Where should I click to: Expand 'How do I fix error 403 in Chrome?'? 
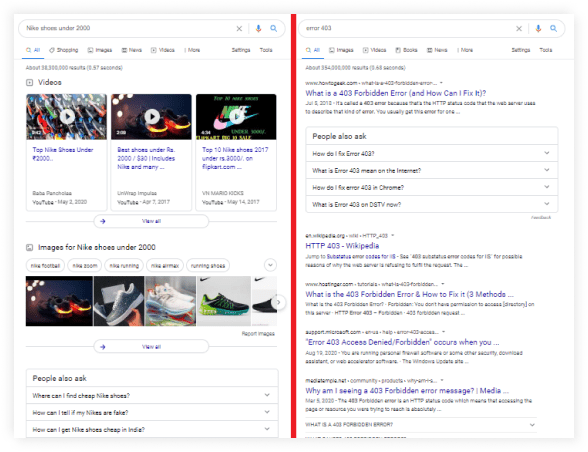432,187
